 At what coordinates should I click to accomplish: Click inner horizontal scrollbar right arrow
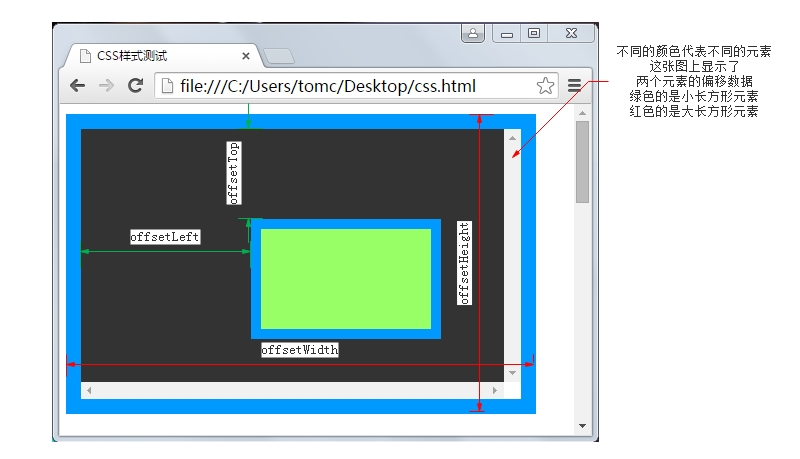click(x=494, y=391)
